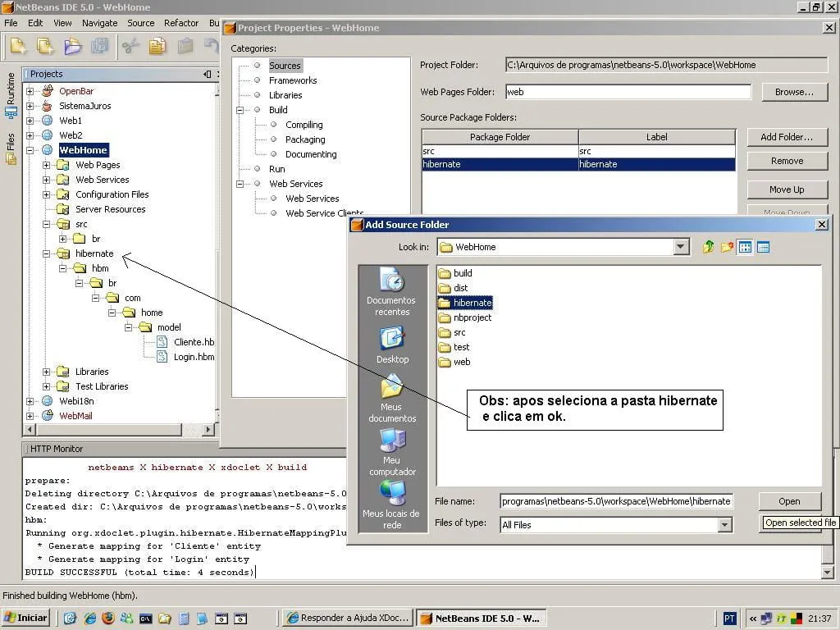Select Frameworks category
This screenshot has height=630, width=840.
[293, 80]
